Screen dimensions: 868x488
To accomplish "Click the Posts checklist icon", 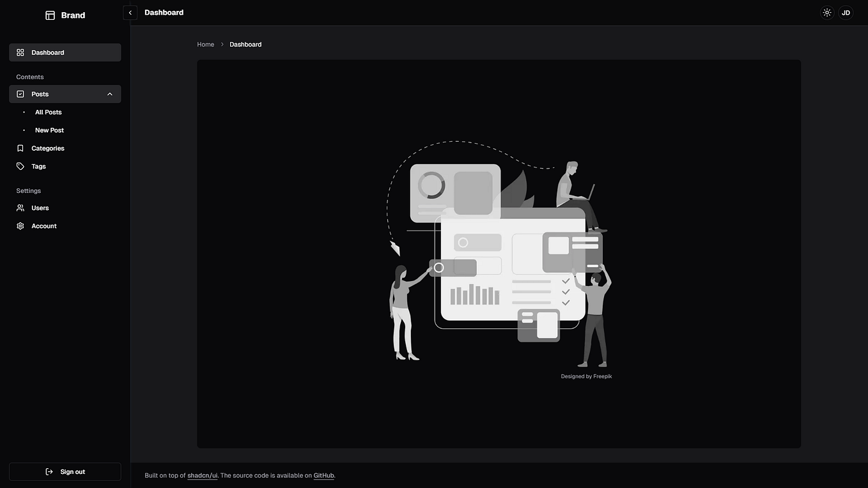I will click(20, 93).
